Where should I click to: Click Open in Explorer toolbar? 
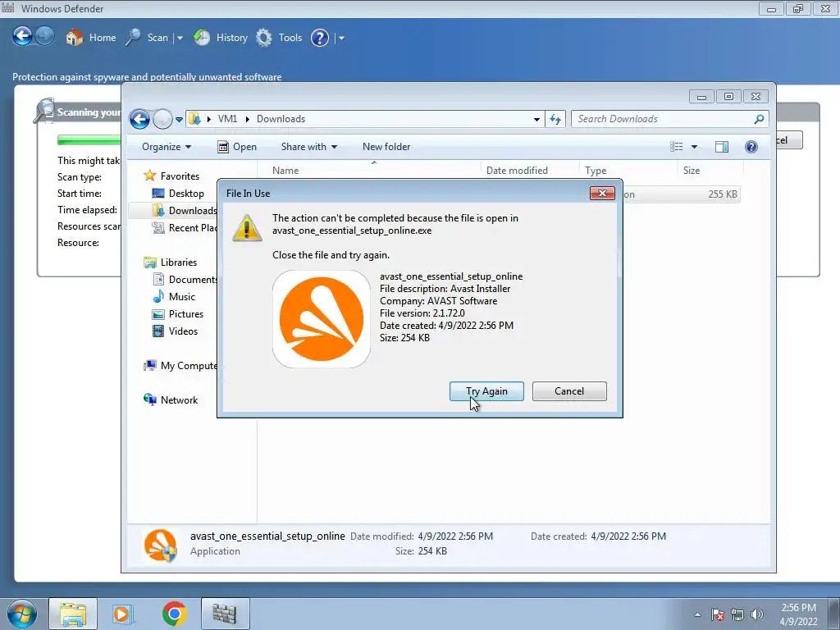click(x=237, y=147)
